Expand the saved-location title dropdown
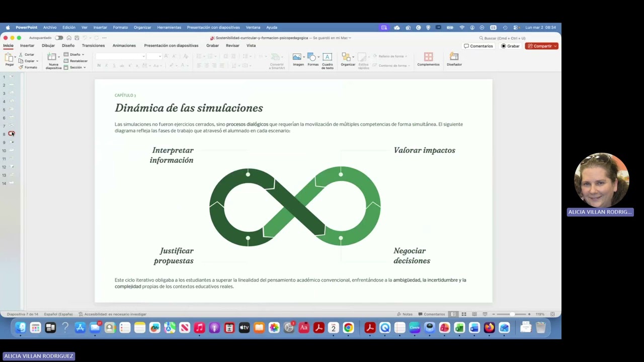 (x=350, y=38)
